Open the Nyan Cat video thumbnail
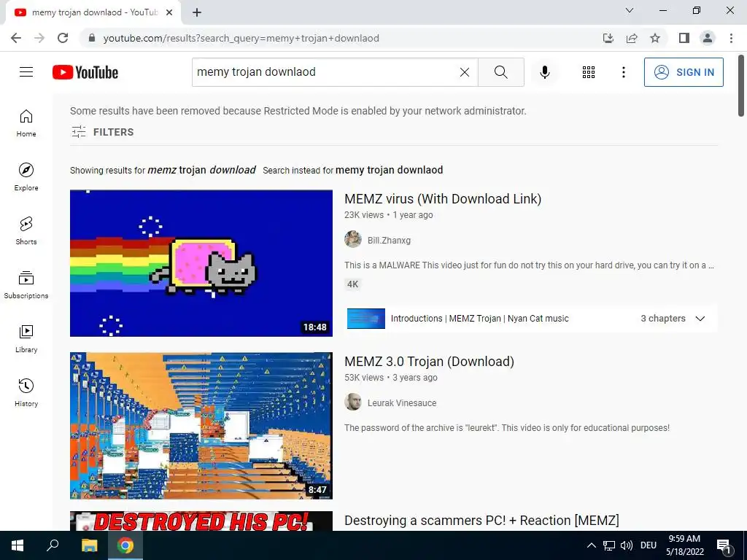 point(201,263)
